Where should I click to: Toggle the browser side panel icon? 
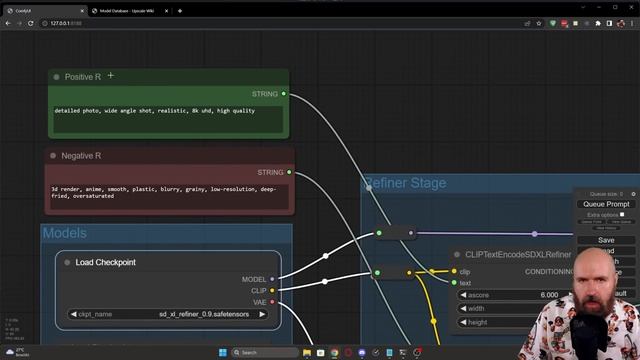click(x=609, y=24)
